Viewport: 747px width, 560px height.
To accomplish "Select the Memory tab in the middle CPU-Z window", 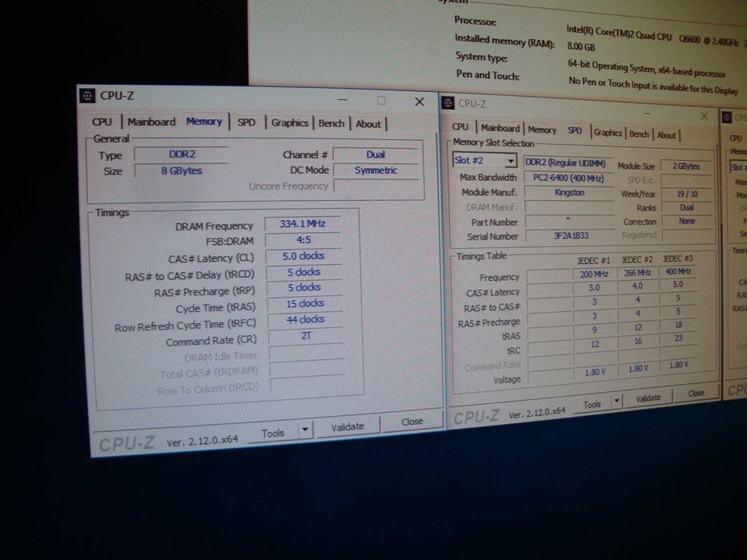I will (542, 130).
